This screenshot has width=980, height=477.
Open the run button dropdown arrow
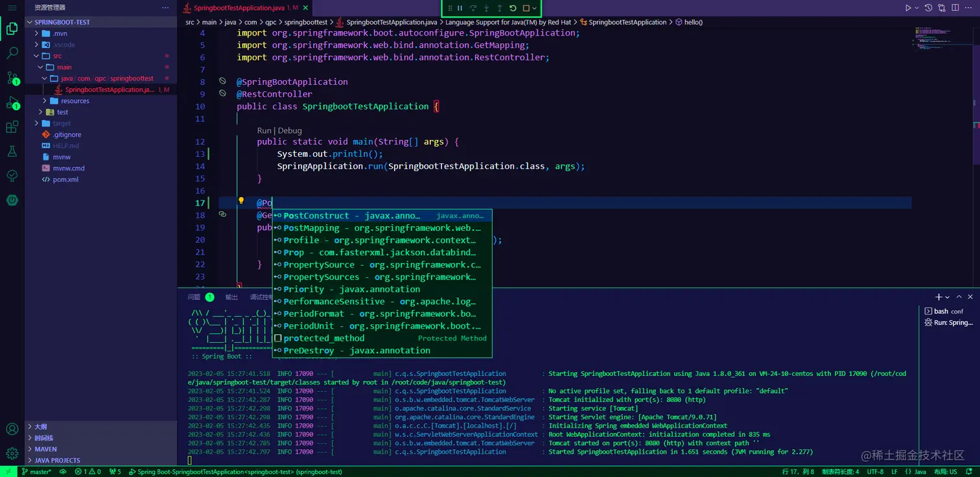(916, 8)
